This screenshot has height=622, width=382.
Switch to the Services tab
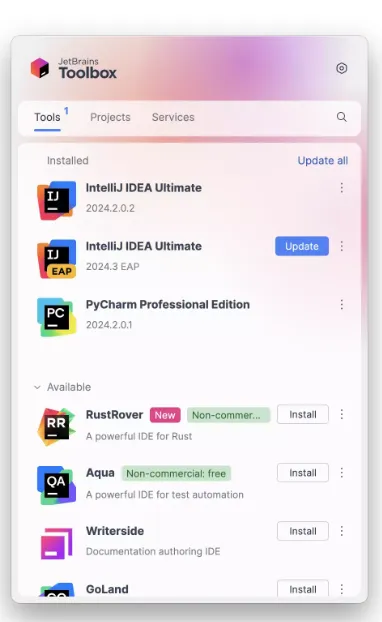(173, 117)
